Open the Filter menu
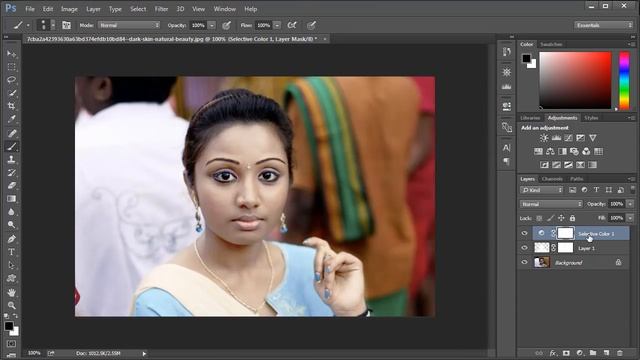The height and width of the screenshot is (360, 640). coord(161,9)
